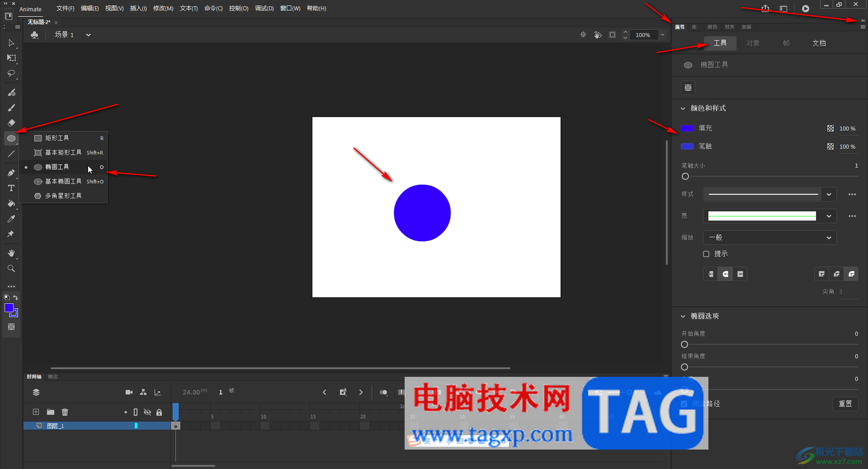Toggle object drawing mode in Properties
Image resolution: width=868 pixels, height=469 pixels.
point(688,88)
